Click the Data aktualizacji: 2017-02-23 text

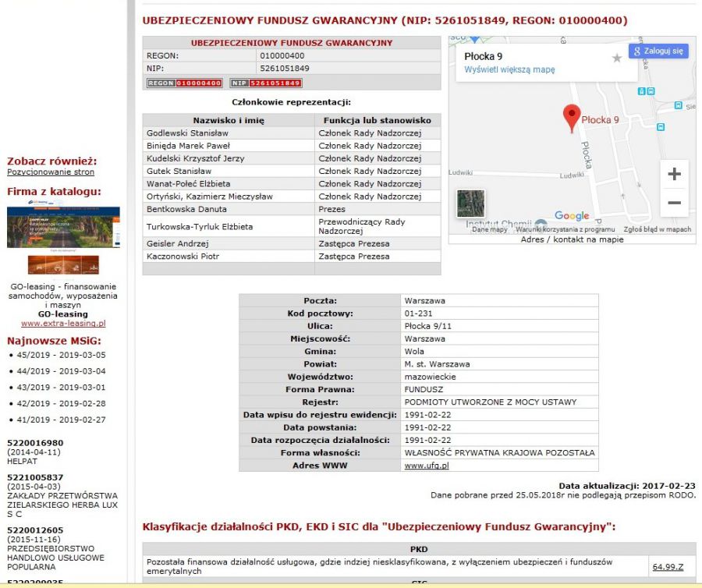coord(627,486)
